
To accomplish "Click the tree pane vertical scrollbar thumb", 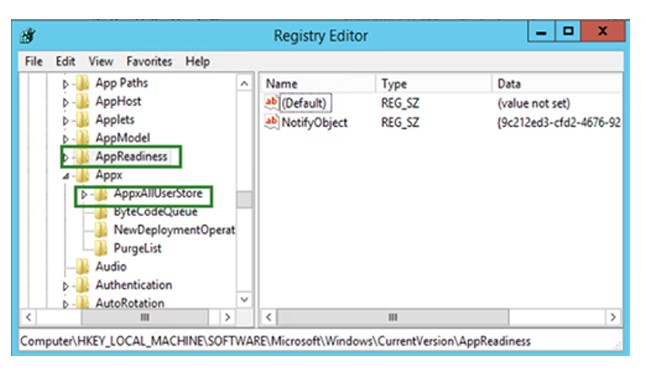I will pos(244,199).
